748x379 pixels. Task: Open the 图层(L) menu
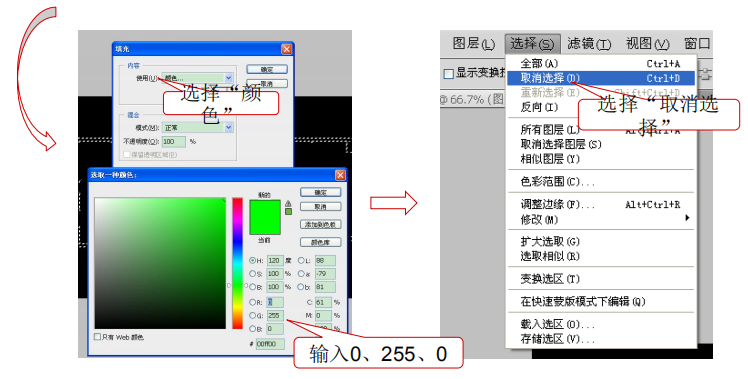click(x=474, y=44)
